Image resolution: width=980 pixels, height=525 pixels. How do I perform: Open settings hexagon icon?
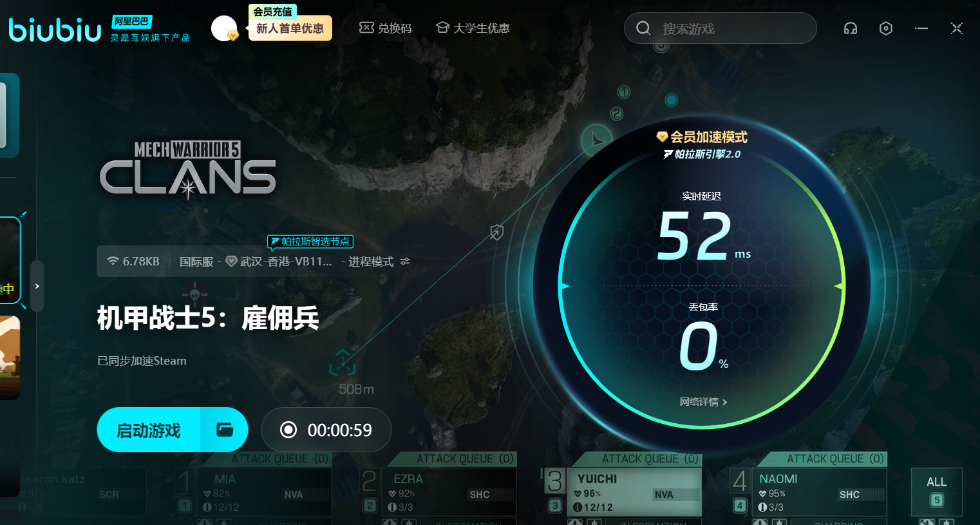coord(886,28)
